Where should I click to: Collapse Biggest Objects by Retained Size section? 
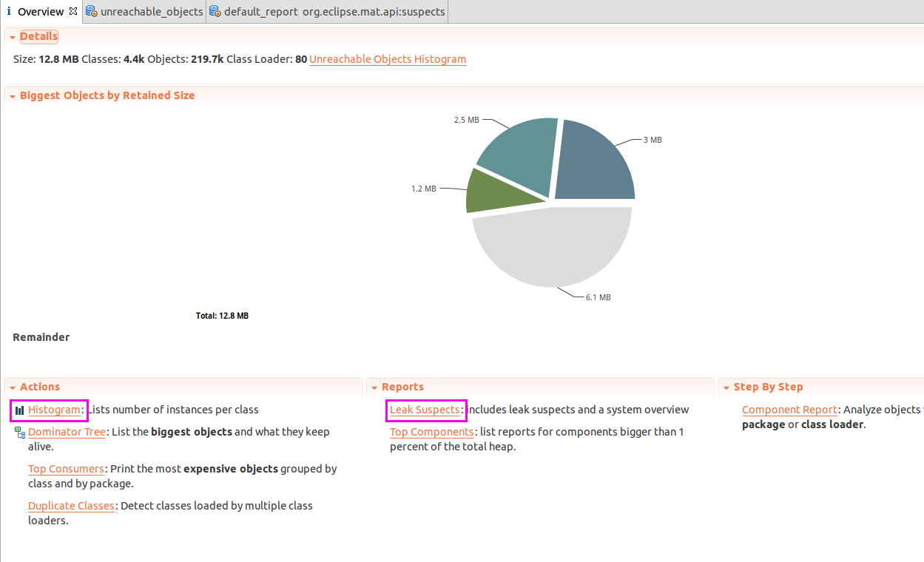(13, 96)
